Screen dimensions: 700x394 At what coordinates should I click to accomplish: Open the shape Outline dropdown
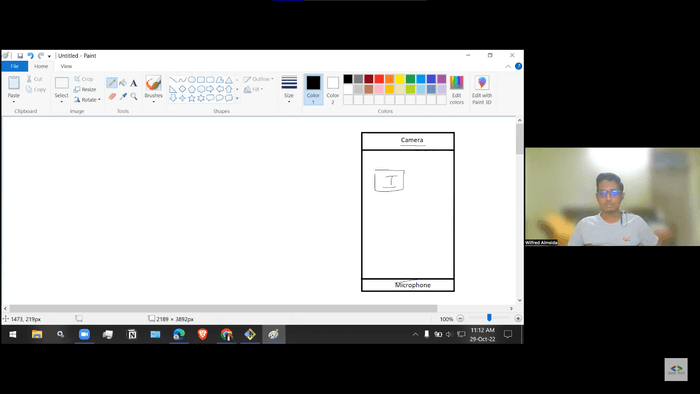258,79
